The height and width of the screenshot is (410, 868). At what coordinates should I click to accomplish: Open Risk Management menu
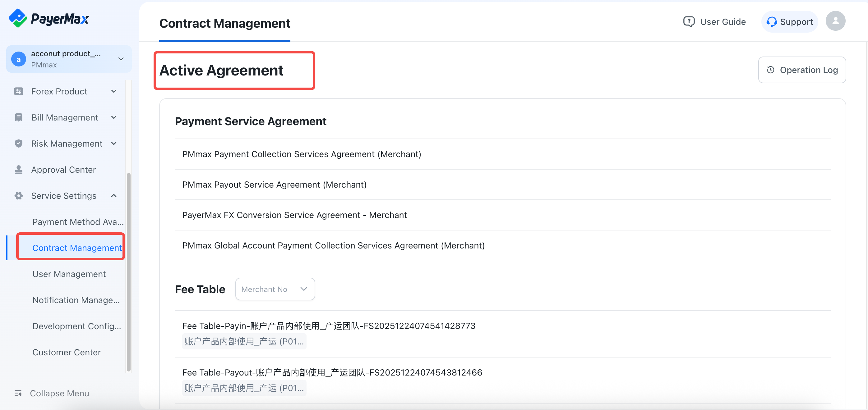[x=66, y=143]
